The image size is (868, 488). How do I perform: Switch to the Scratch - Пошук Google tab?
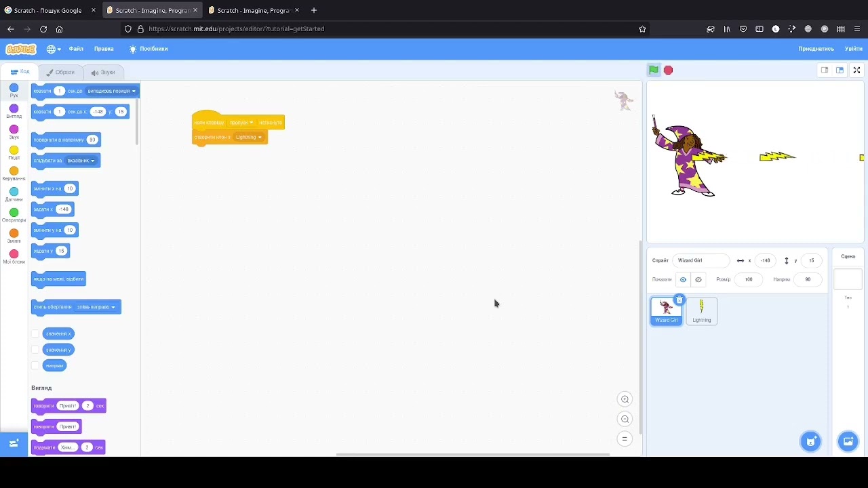click(x=50, y=10)
